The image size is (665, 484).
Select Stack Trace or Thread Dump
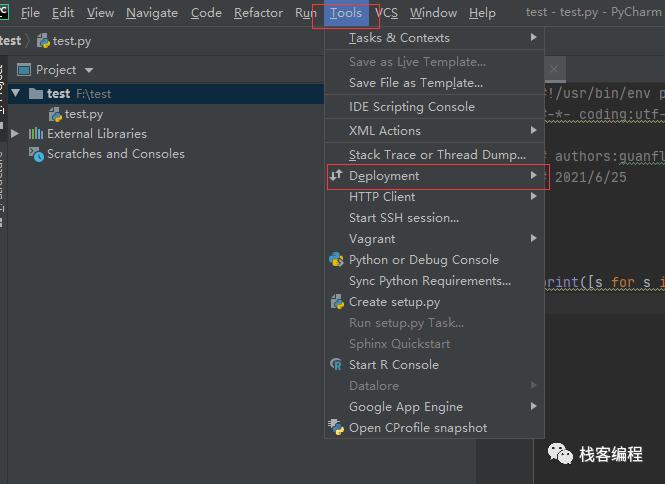[x=434, y=155]
